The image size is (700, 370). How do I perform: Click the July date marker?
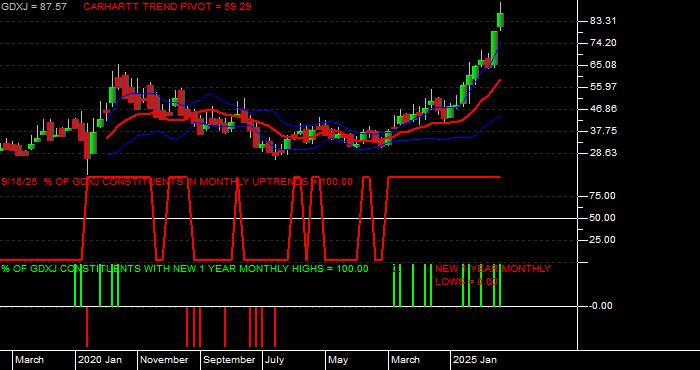tap(274, 360)
